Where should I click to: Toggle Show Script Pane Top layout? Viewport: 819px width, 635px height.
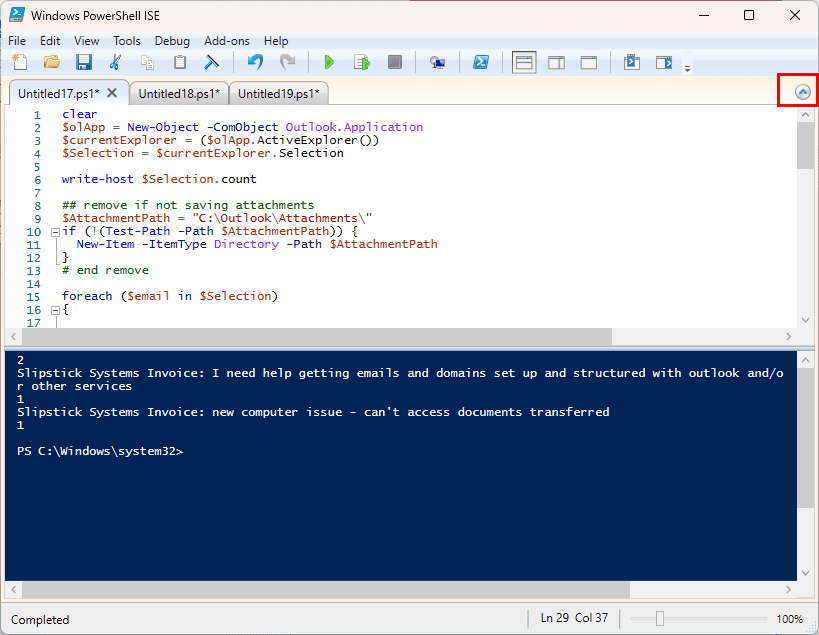tap(524, 63)
